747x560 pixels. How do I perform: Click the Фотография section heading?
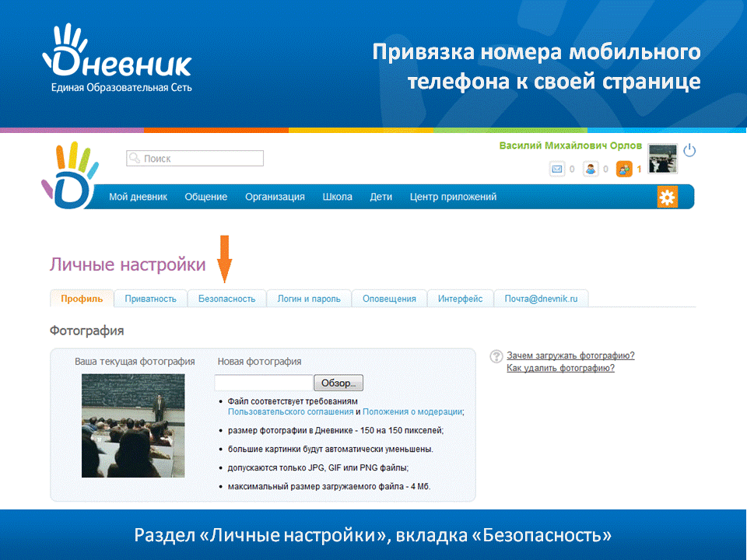click(86, 331)
